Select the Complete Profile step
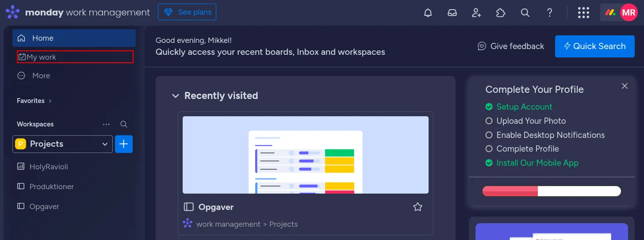 (527, 149)
